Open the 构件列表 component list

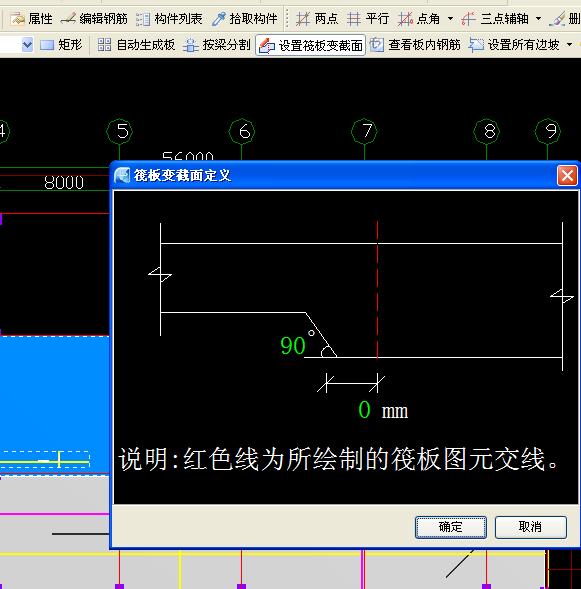pyautogui.click(x=169, y=18)
